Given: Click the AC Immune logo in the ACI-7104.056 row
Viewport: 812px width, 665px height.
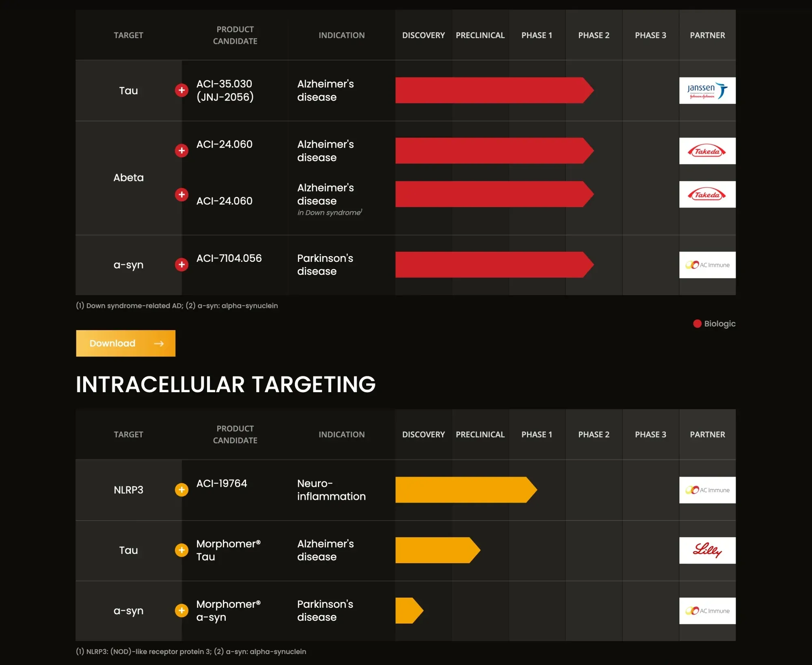Looking at the screenshot, I should point(707,265).
